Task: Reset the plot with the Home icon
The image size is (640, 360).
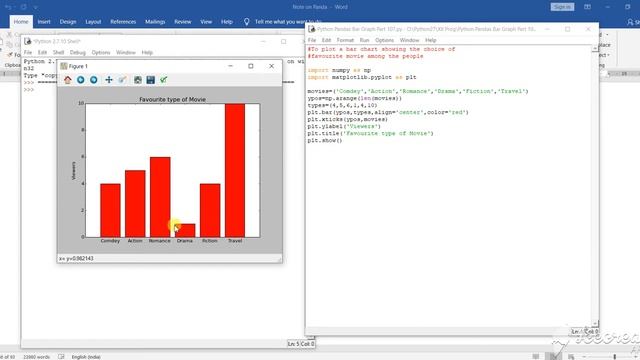Action: coord(68,80)
